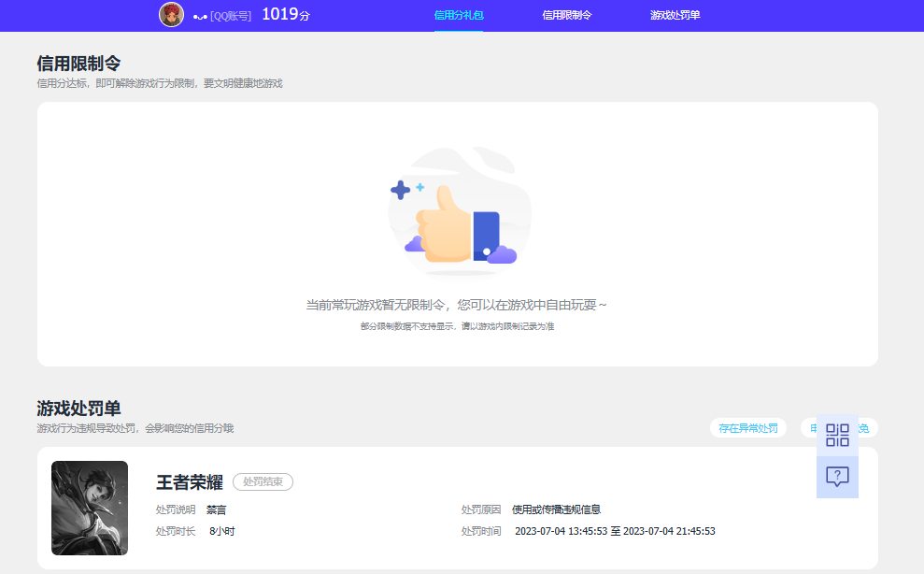Click the 游戏行为违规导致处罚 subtitle
The height and width of the screenshot is (574, 924).
pos(135,429)
